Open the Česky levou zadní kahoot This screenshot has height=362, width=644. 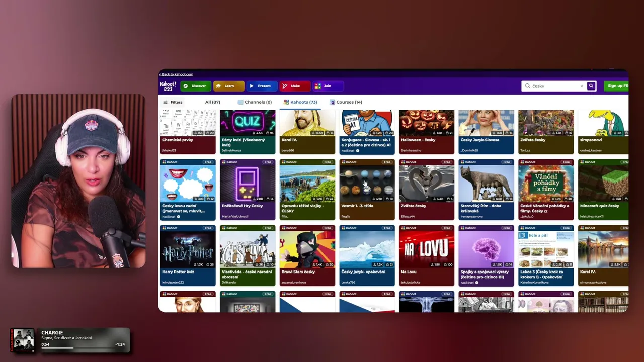(188, 190)
